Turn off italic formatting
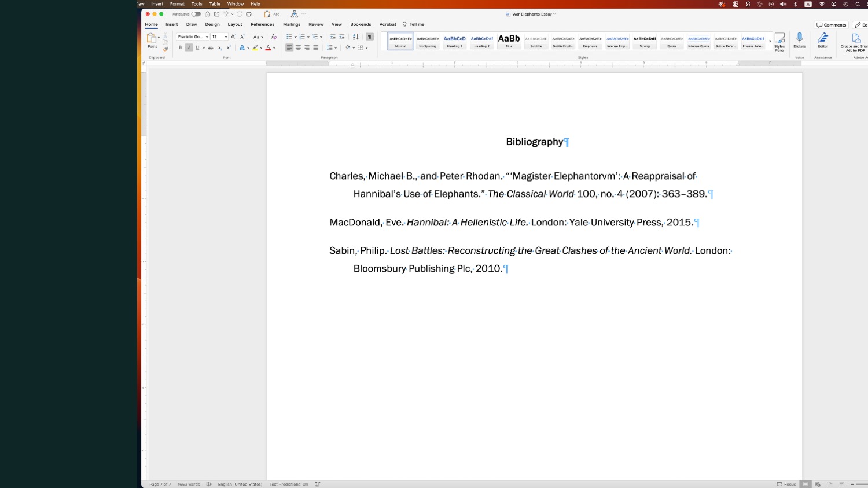The height and width of the screenshot is (488, 868). pos(189,48)
